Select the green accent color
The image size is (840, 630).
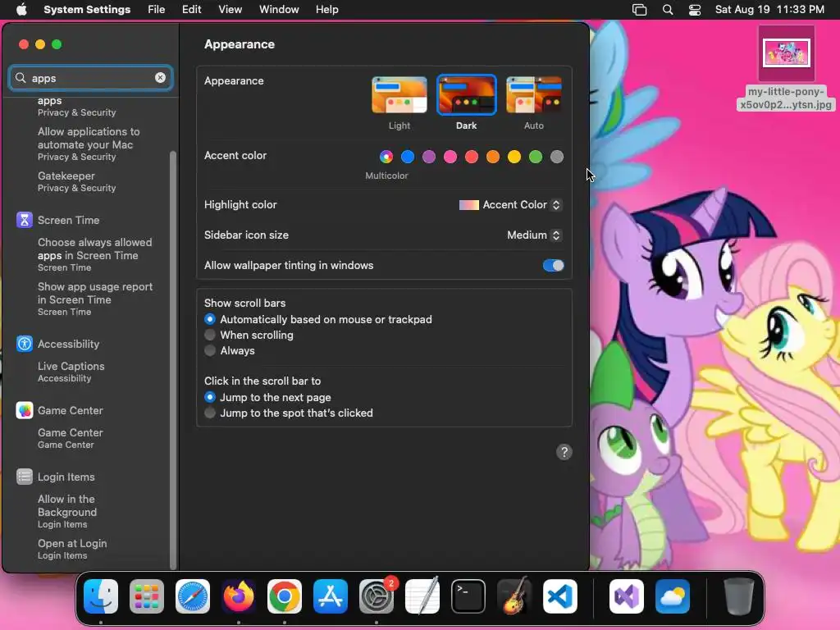[536, 157]
